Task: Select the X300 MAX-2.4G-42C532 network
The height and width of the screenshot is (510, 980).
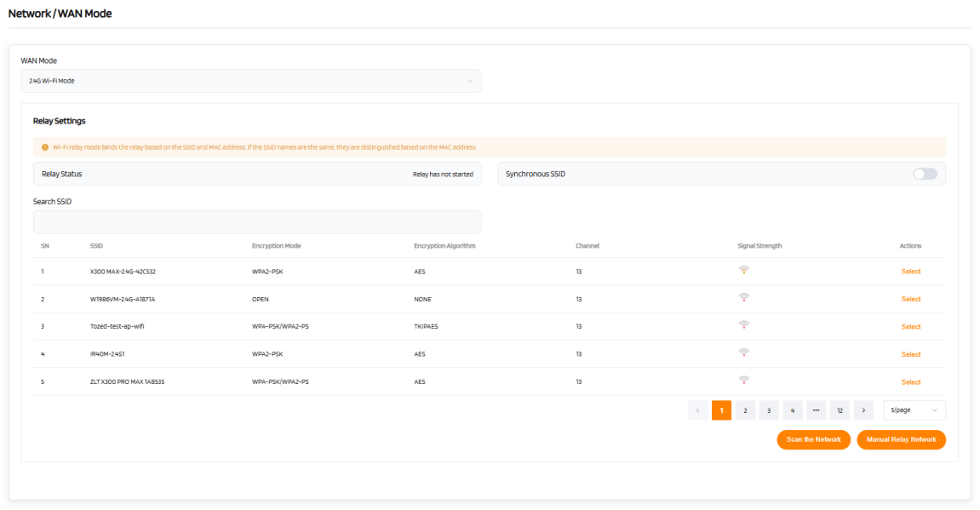Action: [910, 272]
